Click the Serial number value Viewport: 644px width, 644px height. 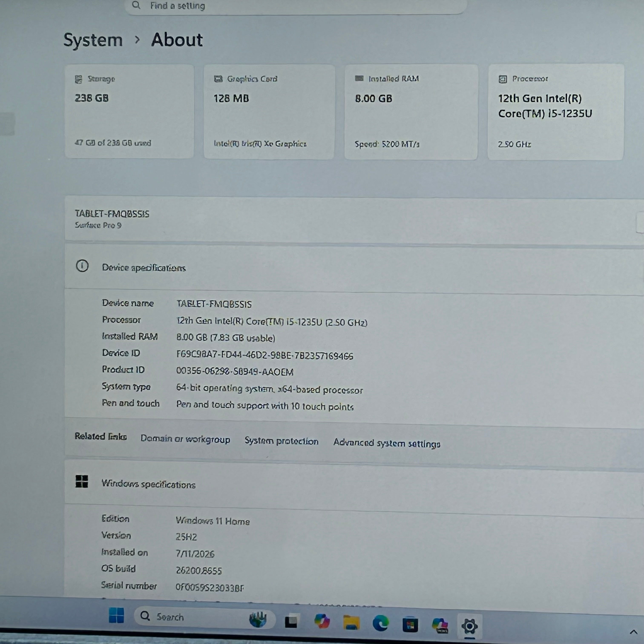210,587
